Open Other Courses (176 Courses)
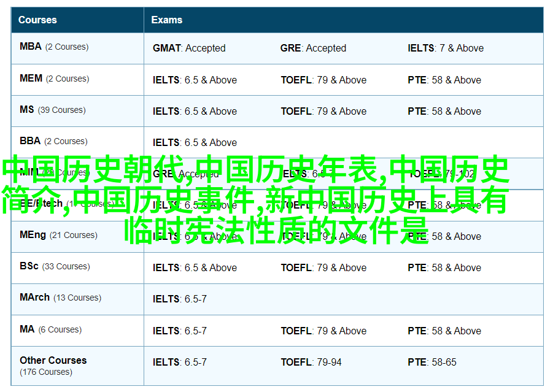553x392 pixels. [x=53, y=366]
